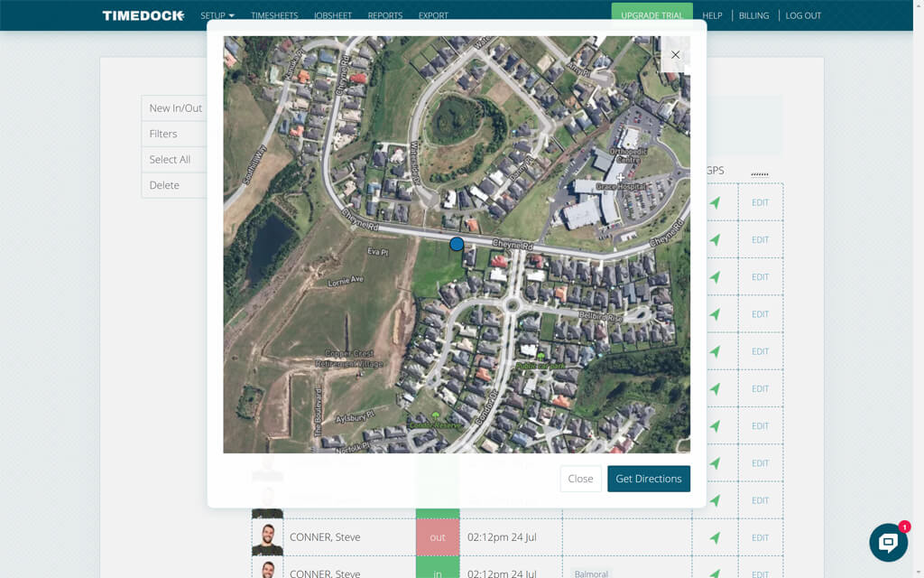
Task: Expand the SETUP dropdown menu
Action: pyautogui.click(x=217, y=15)
